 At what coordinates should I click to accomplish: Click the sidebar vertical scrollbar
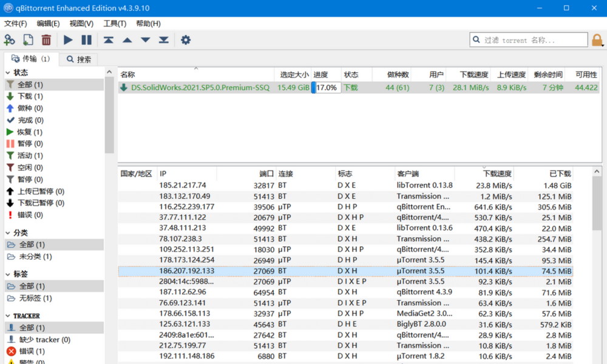click(x=109, y=115)
